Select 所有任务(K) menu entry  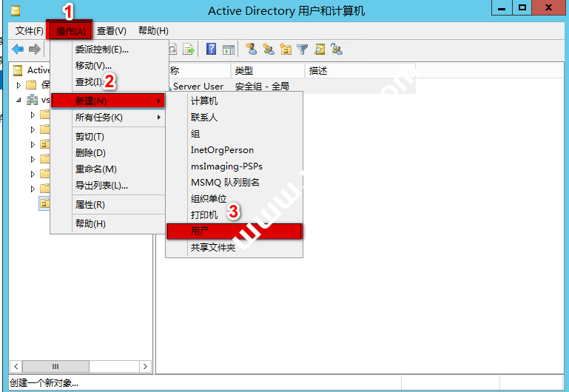point(108,117)
